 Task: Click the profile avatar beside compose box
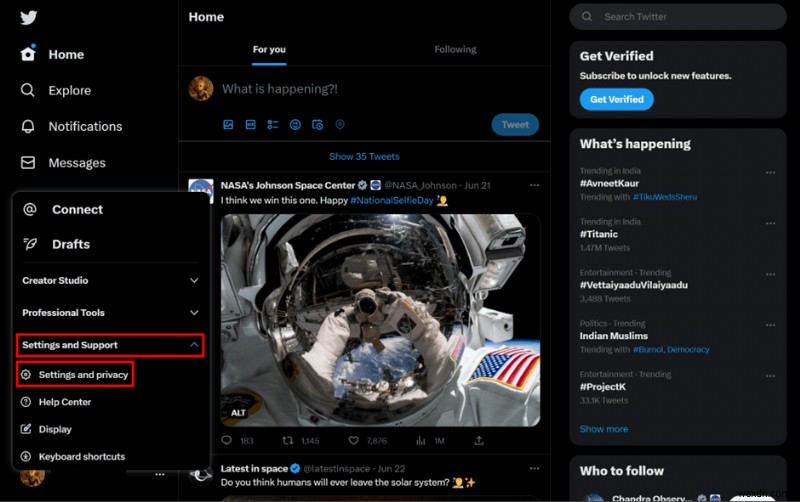(201, 89)
